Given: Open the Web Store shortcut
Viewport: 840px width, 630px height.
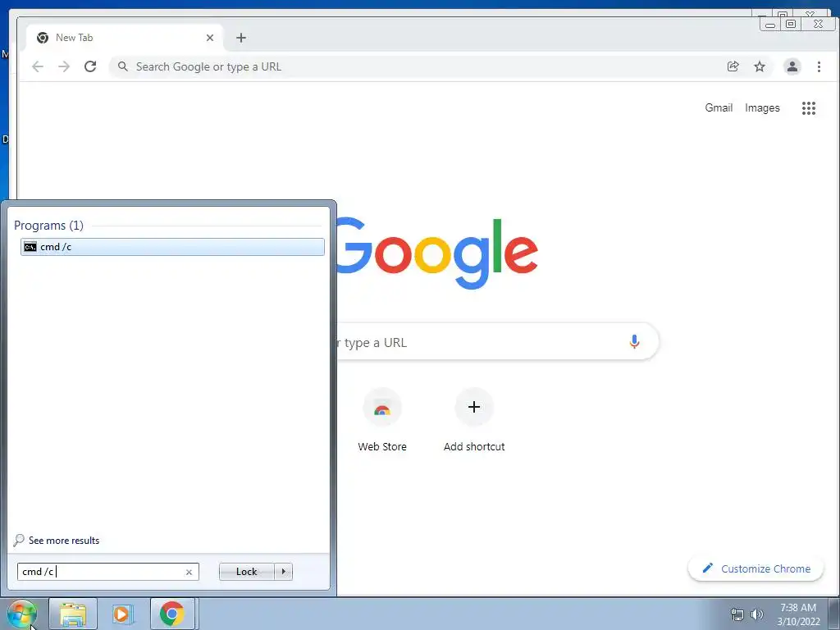Looking at the screenshot, I should click(x=382, y=421).
